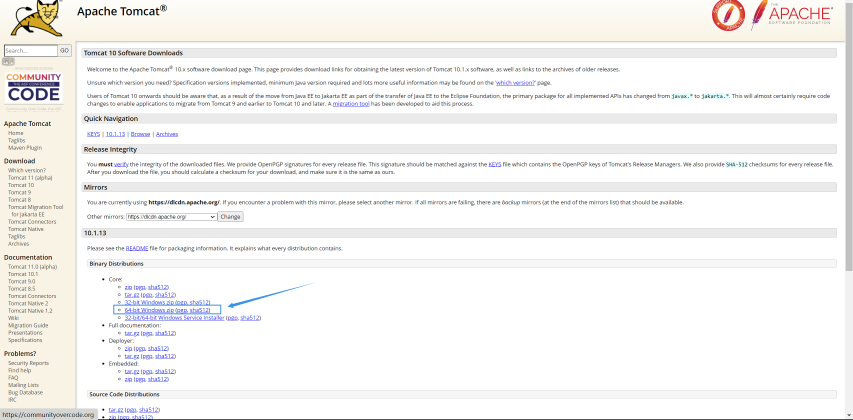Image resolution: width=853 pixels, height=420 pixels.
Task: Jump to 10.1.13 in Quick Navigation
Action: 115,134
